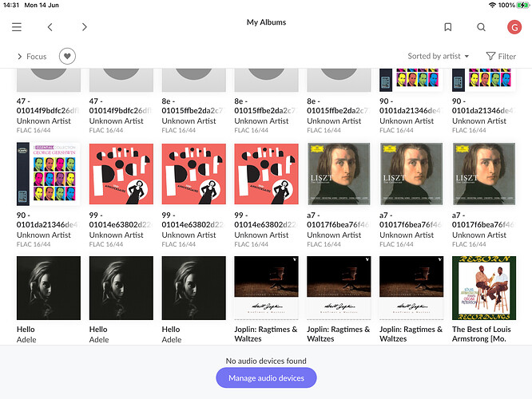532x399 pixels.
Task: Go back with the left arrow
Action: pos(50,27)
